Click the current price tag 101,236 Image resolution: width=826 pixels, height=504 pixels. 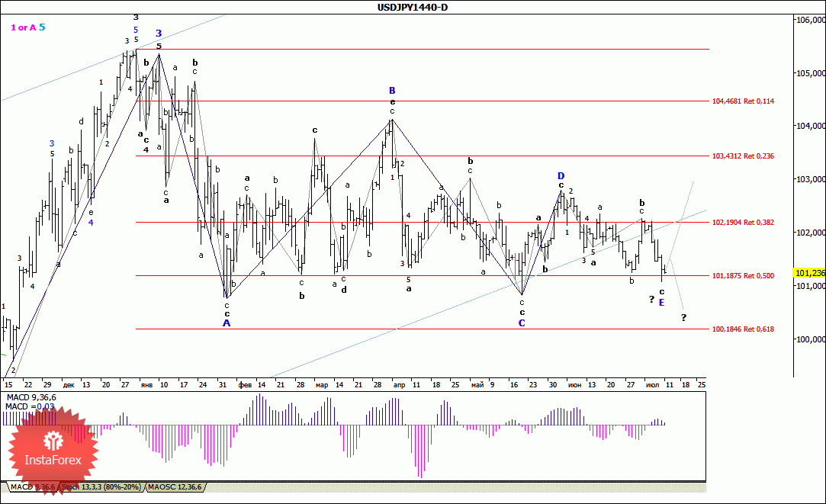(809, 273)
